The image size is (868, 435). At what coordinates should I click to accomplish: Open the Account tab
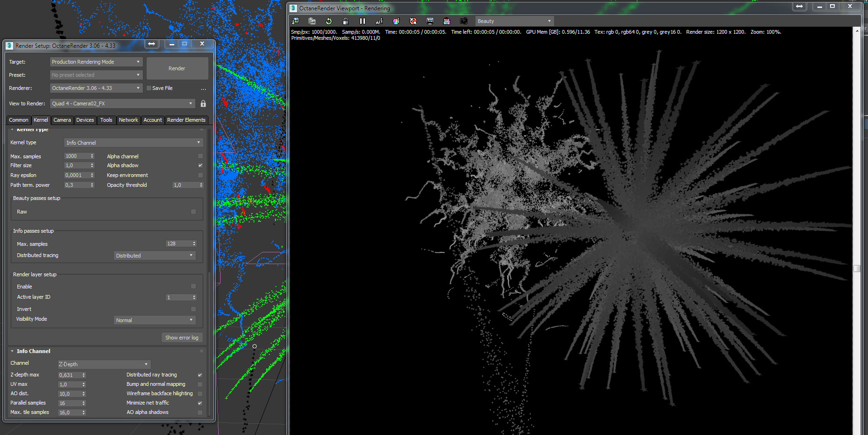coord(153,120)
